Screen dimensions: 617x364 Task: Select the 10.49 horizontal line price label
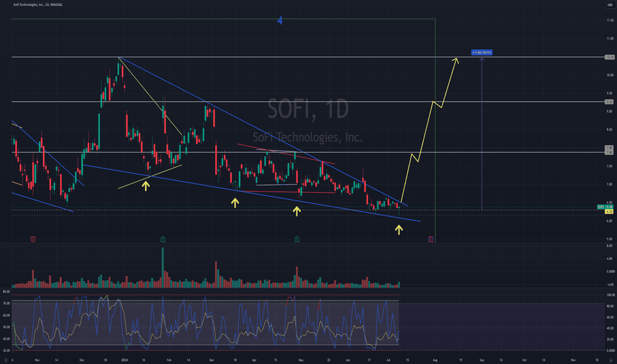tap(610, 57)
